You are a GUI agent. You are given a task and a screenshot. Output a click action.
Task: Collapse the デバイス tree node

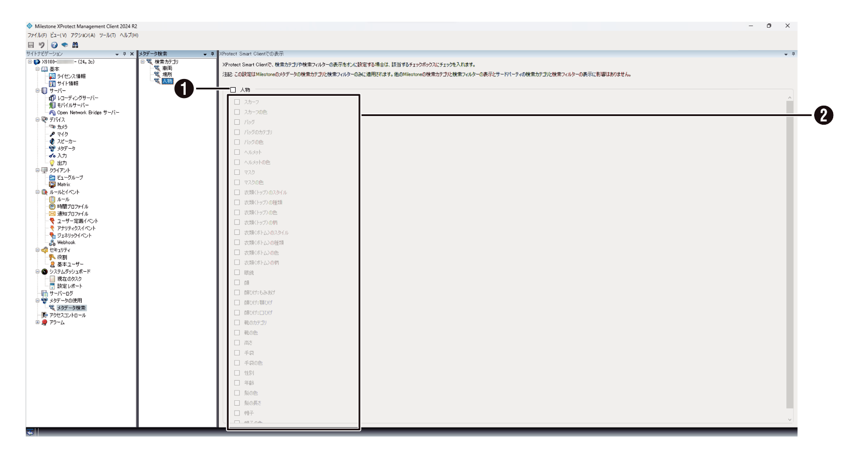coord(38,120)
